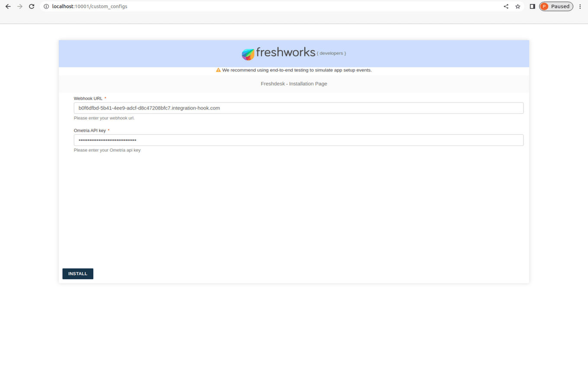Image resolution: width=588 pixels, height=368 pixels.
Task: Select the Ometria API key field
Action: 298,140
